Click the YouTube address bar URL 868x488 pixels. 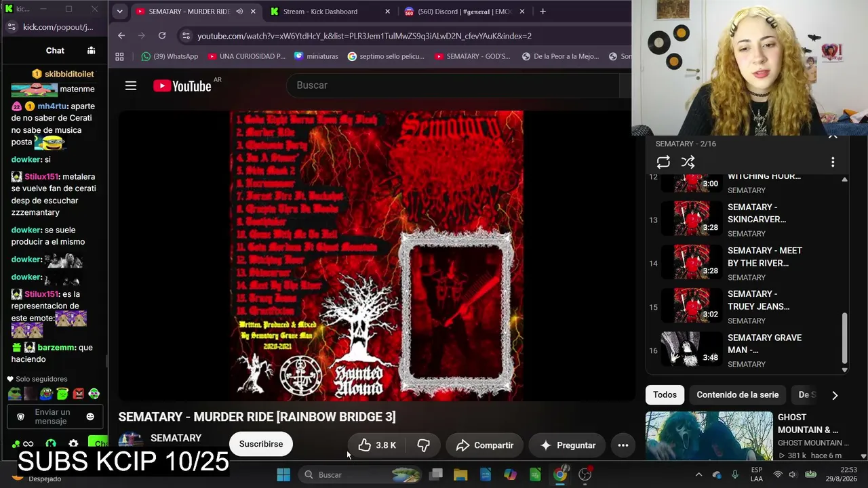click(x=364, y=36)
